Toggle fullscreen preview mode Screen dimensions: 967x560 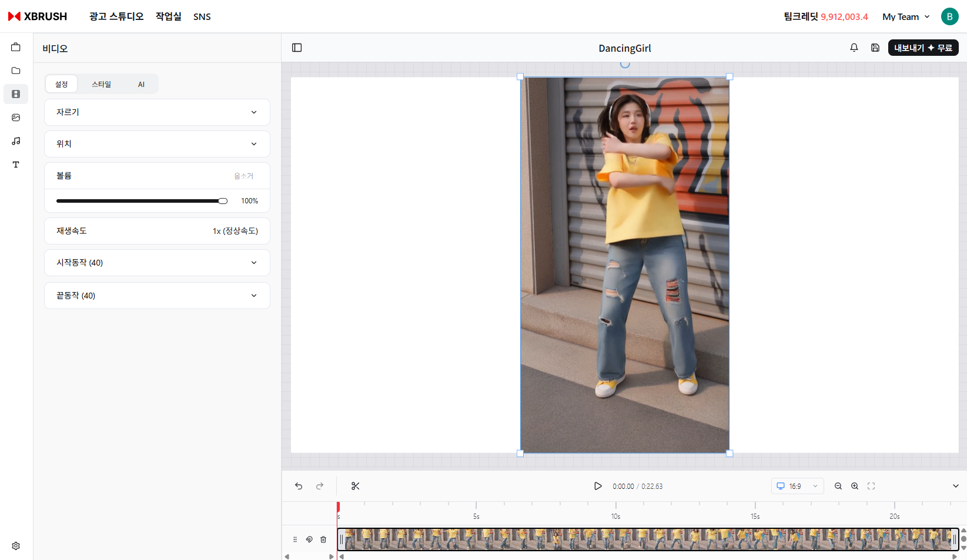click(871, 486)
